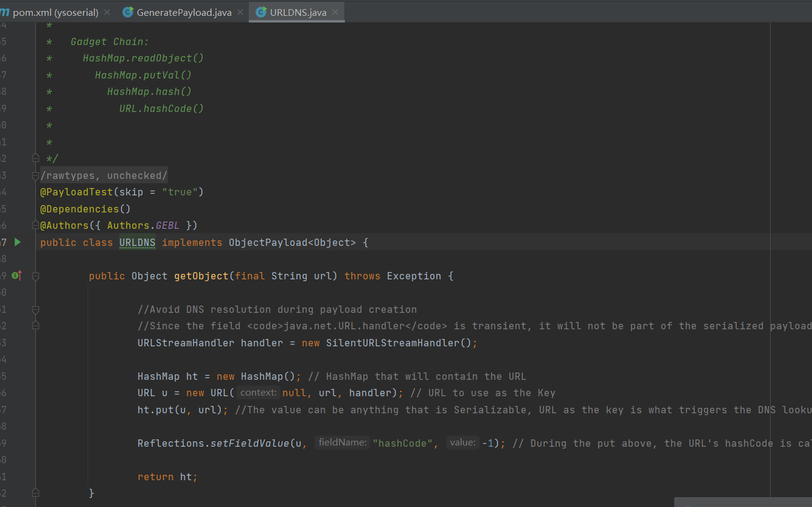
Task: Click ObjectPayload<Object> interface name
Action: (293, 242)
